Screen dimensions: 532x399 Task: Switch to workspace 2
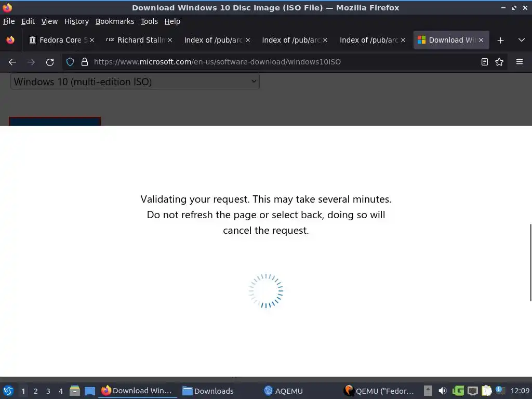(36, 391)
